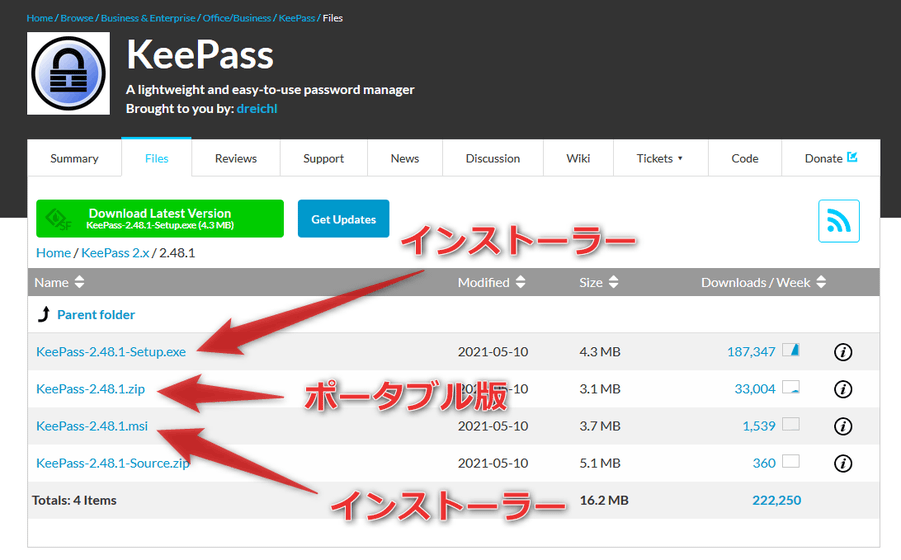This screenshot has width=901, height=560.
Task: Click the 4.3 MB size cell
Action: [x=600, y=352]
